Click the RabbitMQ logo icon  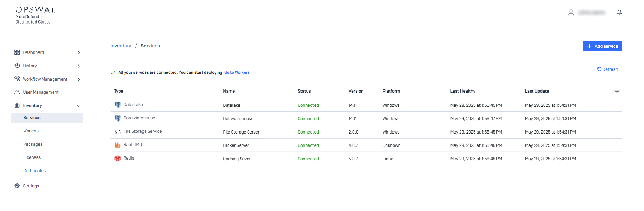click(117, 145)
